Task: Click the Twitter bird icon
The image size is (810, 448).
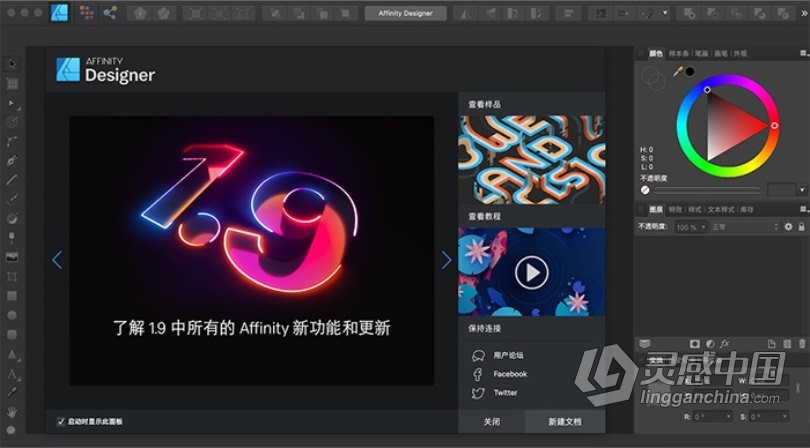Action: (x=478, y=393)
